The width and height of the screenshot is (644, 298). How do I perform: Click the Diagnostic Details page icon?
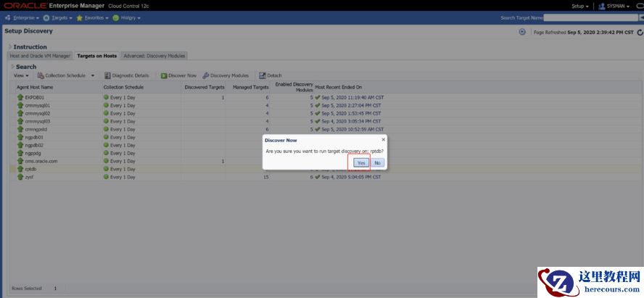pos(107,75)
